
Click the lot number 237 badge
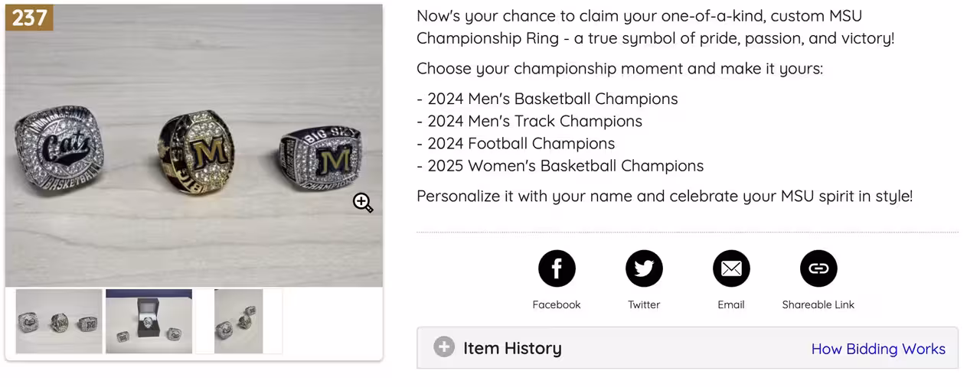[x=29, y=17]
